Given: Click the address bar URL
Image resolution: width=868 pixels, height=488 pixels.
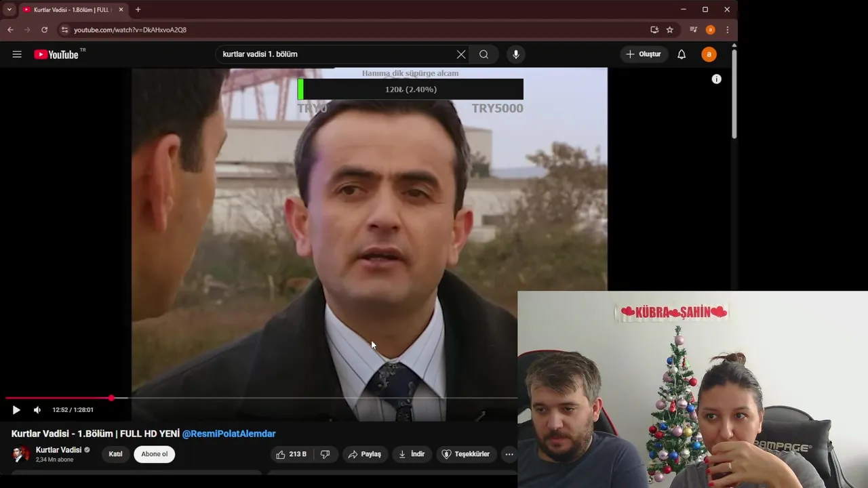Looking at the screenshot, I should (130, 30).
